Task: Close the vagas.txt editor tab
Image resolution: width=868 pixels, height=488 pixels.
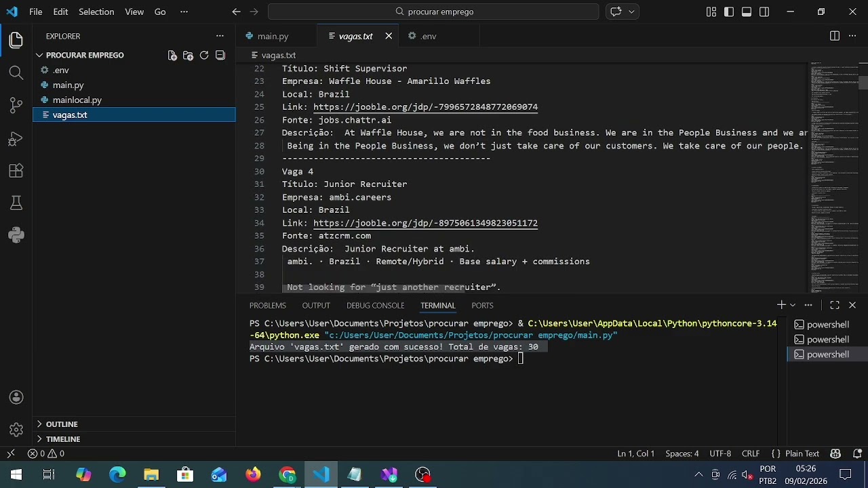Action: coord(389,36)
